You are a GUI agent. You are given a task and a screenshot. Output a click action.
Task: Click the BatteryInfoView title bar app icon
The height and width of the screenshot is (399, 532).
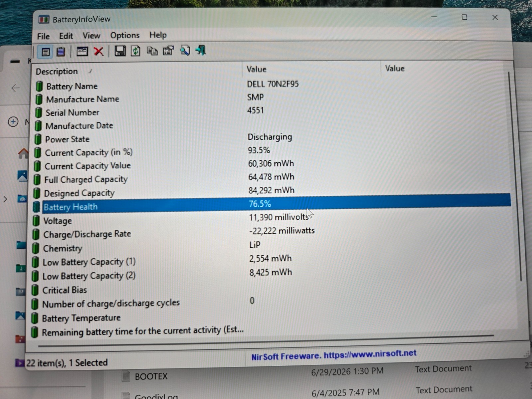[x=44, y=20]
